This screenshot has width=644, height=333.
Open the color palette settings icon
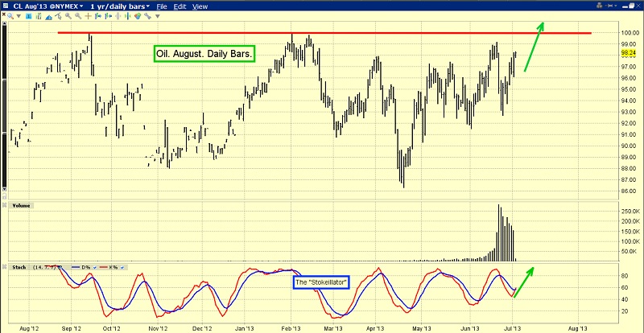point(138,16)
